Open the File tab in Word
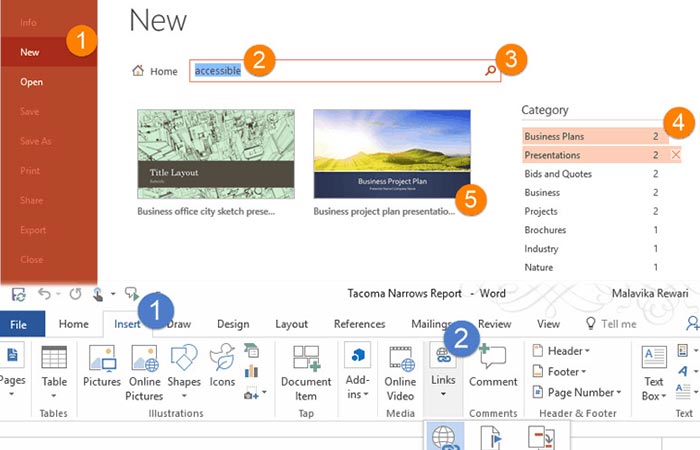This screenshot has height=450, width=700. coord(19,324)
